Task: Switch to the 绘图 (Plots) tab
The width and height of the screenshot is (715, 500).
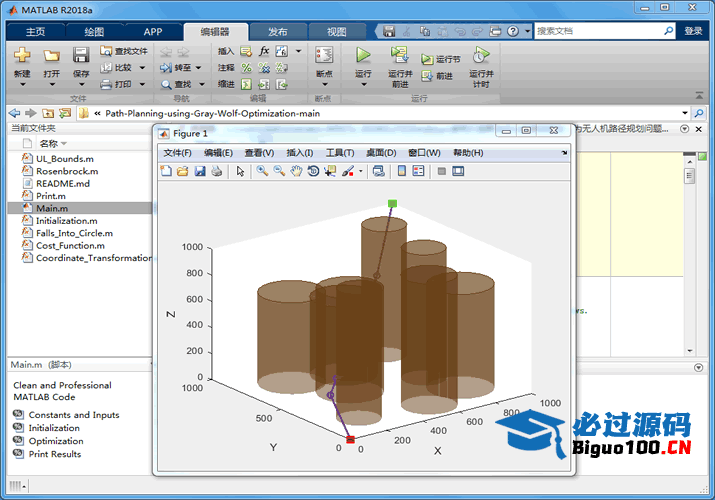Action: 94,31
